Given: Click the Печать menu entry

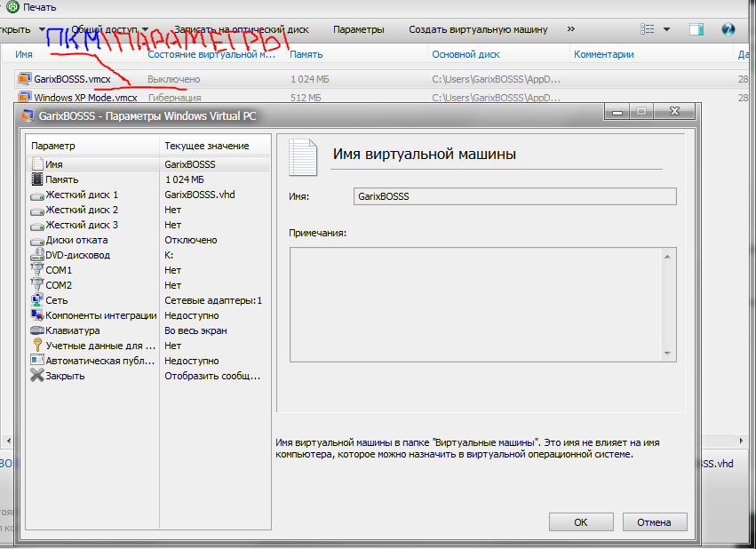Looking at the screenshot, I should (40, 7).
